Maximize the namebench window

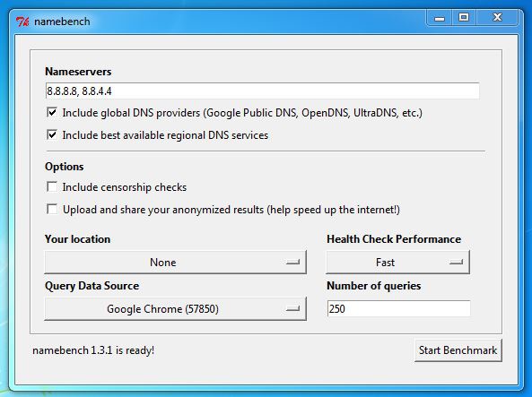[464, 18]
